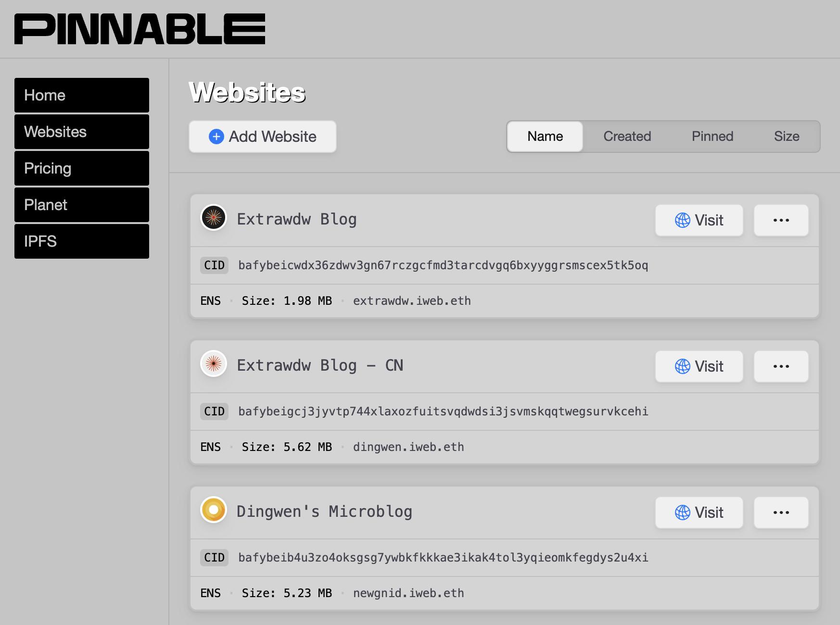
Task: Select the Name sort tab
Action: [544, 137]
